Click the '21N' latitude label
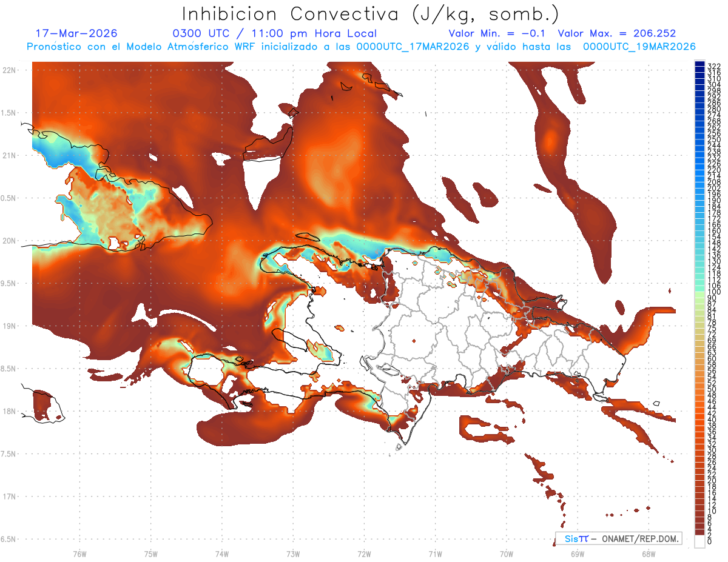Image resolution: width=728 pixels, height=562 pixels. point(10,155)
